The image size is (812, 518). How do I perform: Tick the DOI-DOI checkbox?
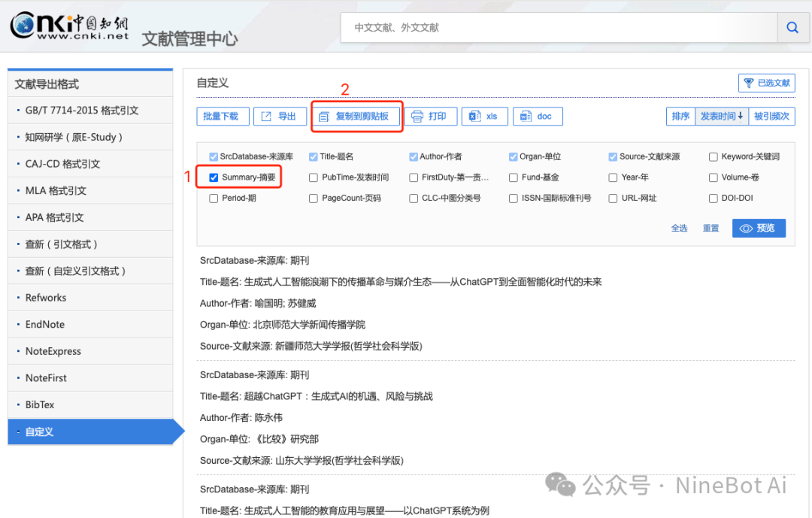[714, 198]
